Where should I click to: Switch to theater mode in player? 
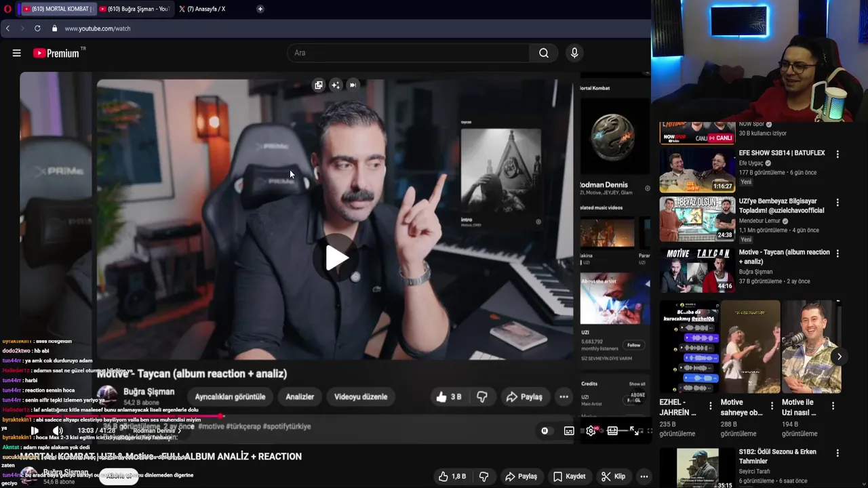point(613,430)
